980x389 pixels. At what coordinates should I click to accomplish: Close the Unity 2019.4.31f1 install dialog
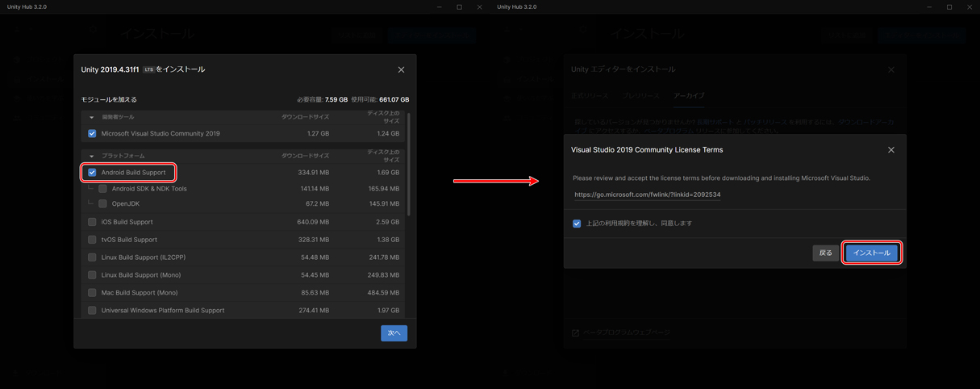pyautogui.click(x=401, y=69)
